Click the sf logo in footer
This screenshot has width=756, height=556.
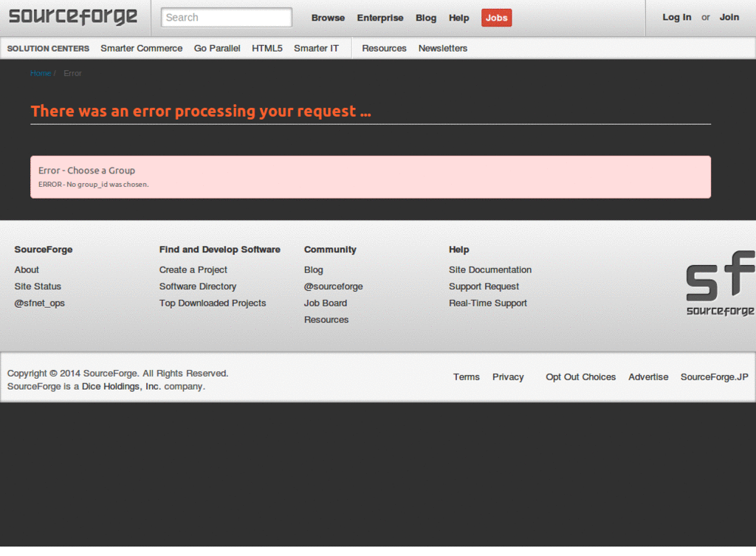[720, 284]
